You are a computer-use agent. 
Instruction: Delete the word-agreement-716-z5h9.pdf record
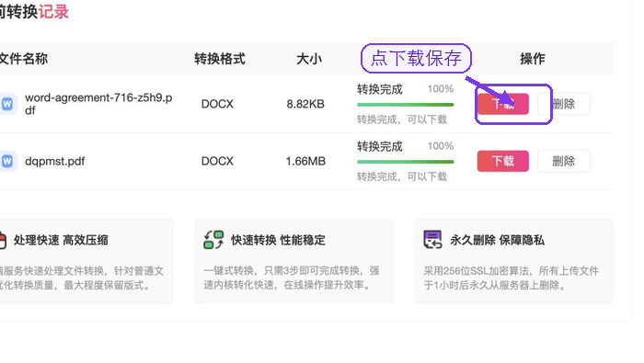(x=563, y=104)
